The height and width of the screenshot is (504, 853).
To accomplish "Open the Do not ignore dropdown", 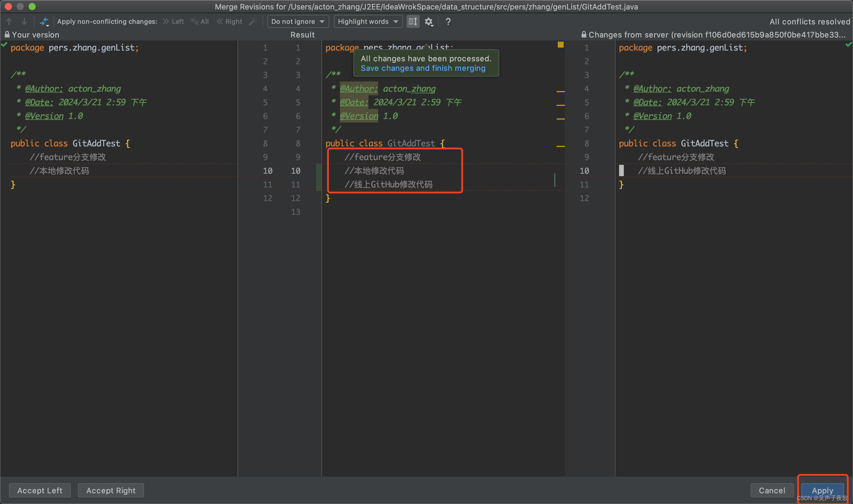I will tap(298, 21).
